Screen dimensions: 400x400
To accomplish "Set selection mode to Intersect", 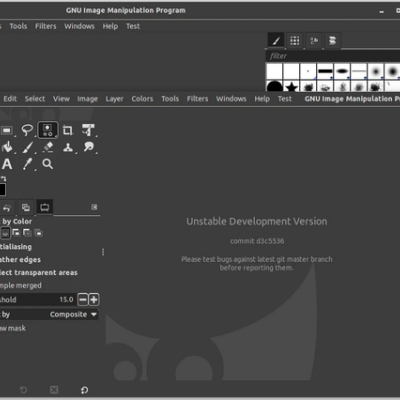I will [x=39, y=233].
